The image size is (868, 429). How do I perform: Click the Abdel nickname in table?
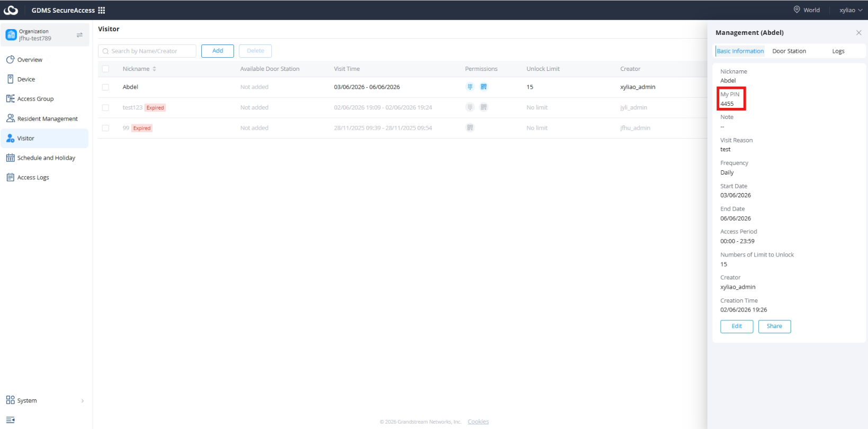[x=130, y=87]
